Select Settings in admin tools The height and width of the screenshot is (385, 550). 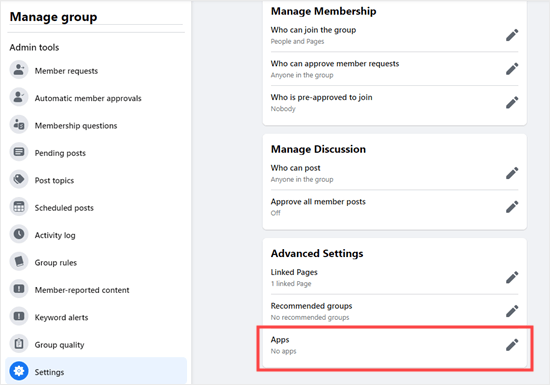coord(96,371)
